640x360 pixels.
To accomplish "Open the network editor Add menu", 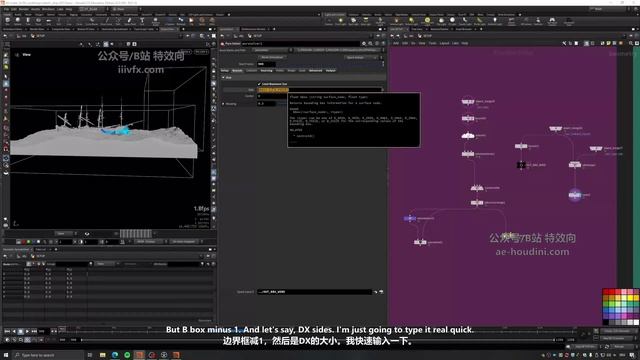I will pyautogui.click(x=396, y=43).
